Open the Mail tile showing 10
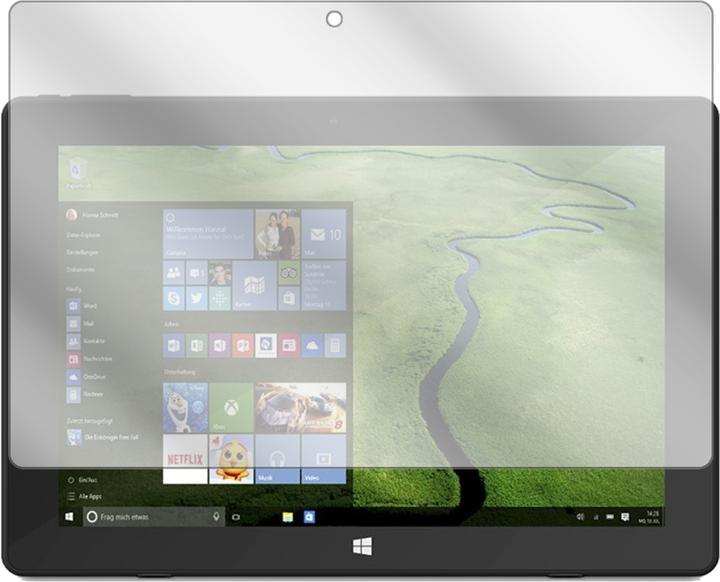Viewport: 720px width, 582px height. pos(324,234)
